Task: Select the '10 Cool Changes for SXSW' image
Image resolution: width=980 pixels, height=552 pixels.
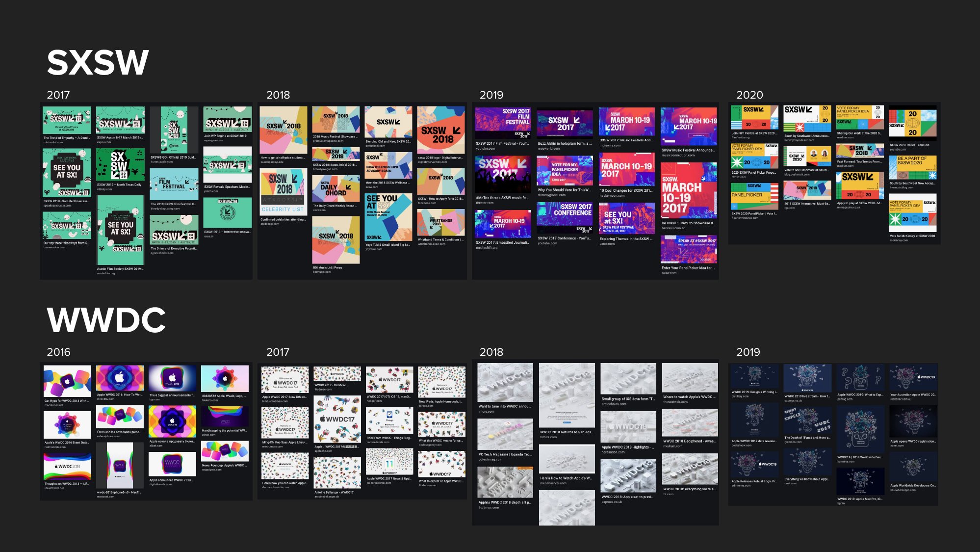Action: click(x=627, y=169)
